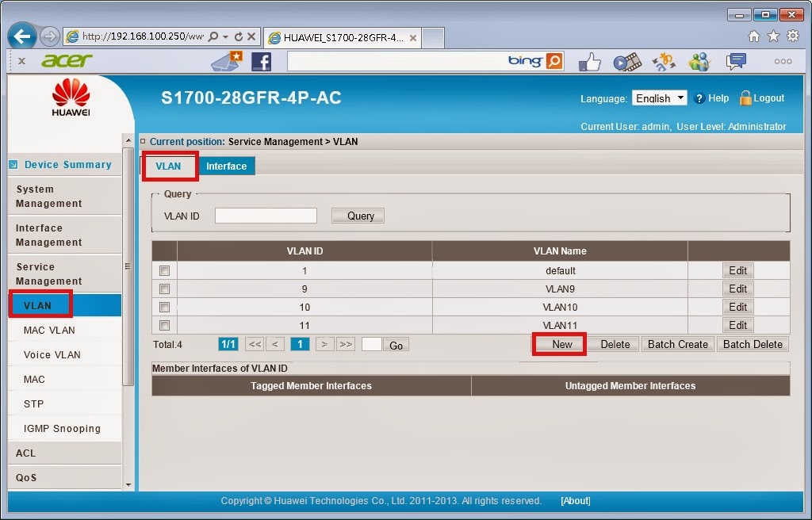Click the messenger speech bubble toolbar icon
812x520 pixels.
point(735,60)
